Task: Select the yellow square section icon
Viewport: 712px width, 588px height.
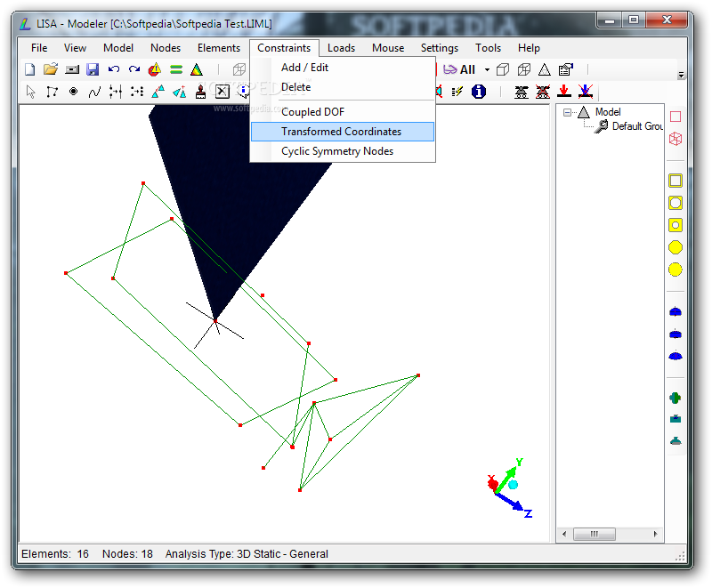Action: coord(676,181)
